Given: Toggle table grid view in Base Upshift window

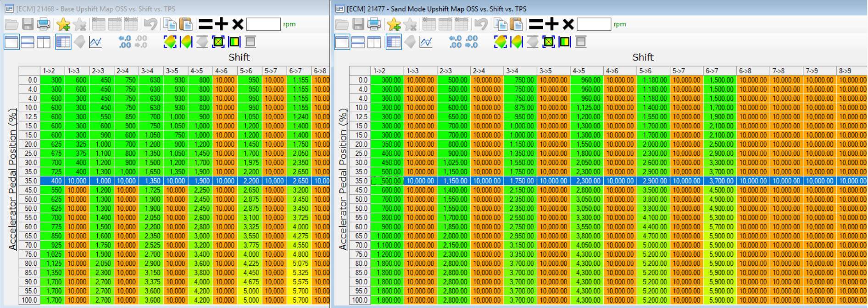Looking at the screenshot, I should (63, 42).
